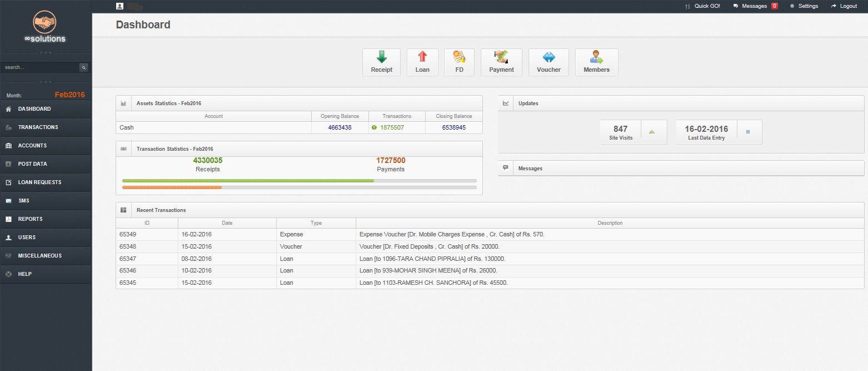Expand the Transactions sidebar menu
The width and height of the screenshot is (868, 371).
(x=38, y=127)
